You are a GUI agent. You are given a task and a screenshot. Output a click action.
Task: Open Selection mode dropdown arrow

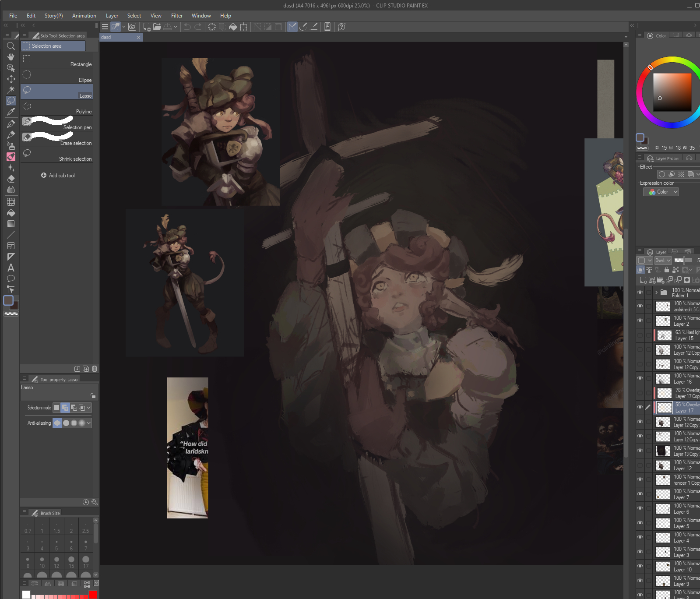point(89,408)
